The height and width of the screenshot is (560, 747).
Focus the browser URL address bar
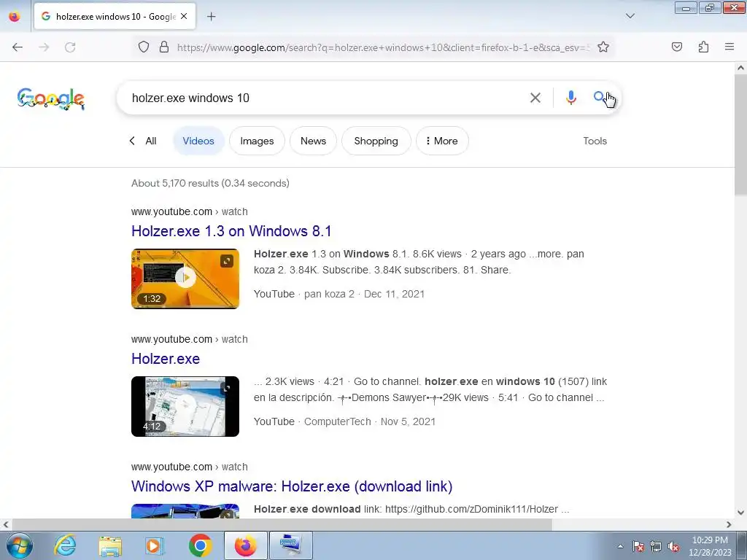384,47
